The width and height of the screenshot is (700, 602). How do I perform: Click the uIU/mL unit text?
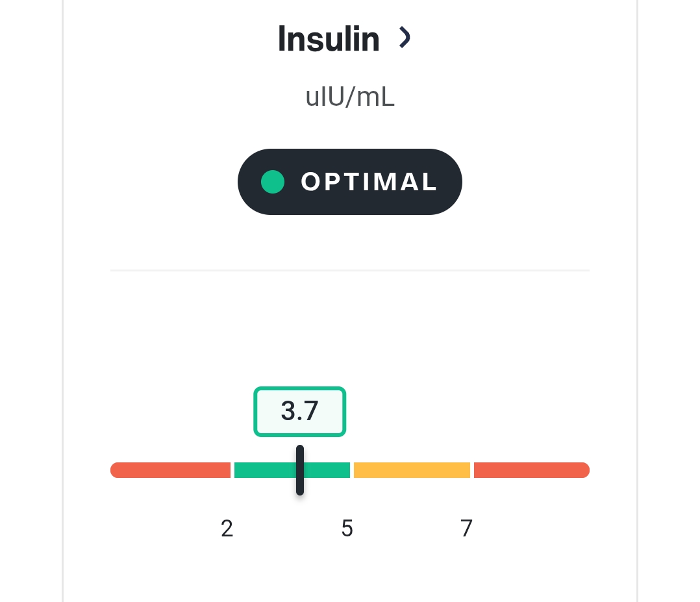(350, 97)
